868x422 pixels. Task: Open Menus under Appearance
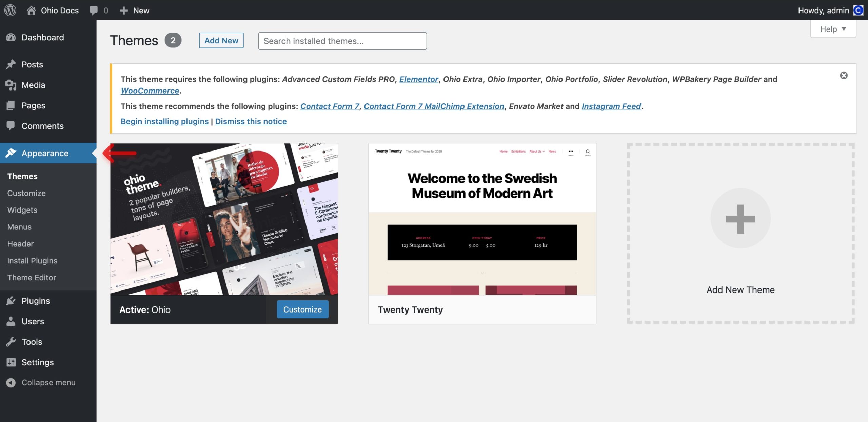19,227
